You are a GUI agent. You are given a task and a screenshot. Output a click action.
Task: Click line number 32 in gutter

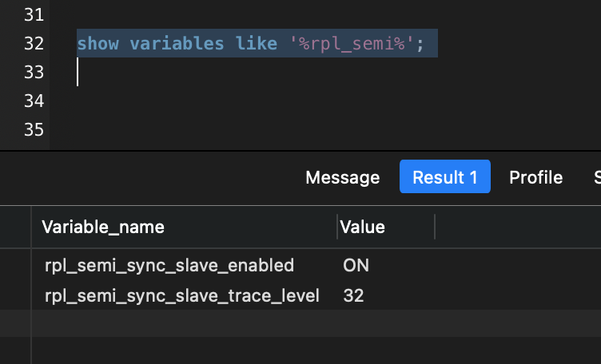(x=34, y=43)
